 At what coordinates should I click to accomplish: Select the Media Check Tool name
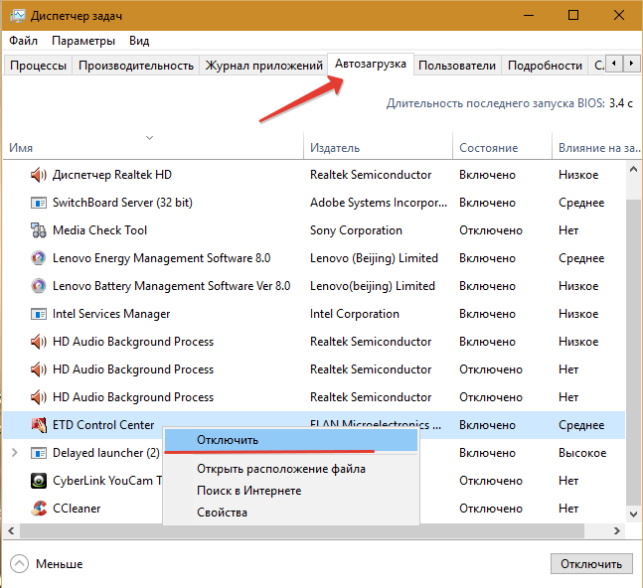pyautogui.click(x=100, y=230)
